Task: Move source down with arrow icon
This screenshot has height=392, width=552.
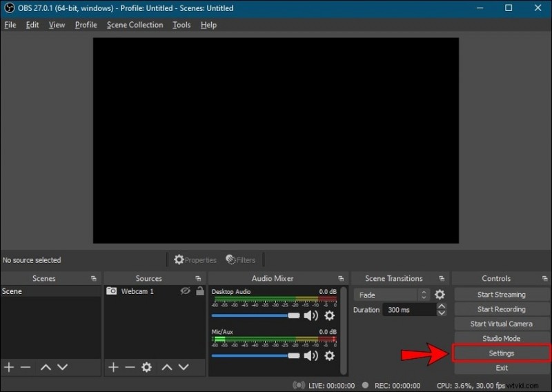Action: coord(183,367)
